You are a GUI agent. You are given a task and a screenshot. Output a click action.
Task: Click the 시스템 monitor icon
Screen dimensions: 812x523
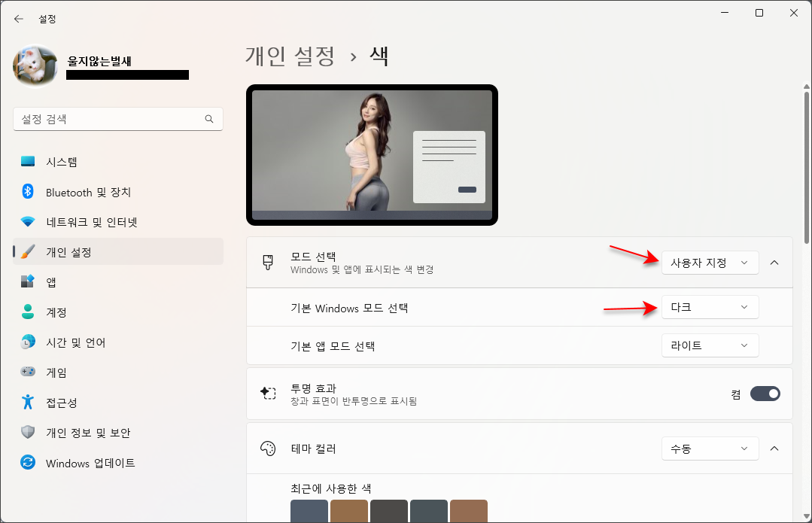28,162
